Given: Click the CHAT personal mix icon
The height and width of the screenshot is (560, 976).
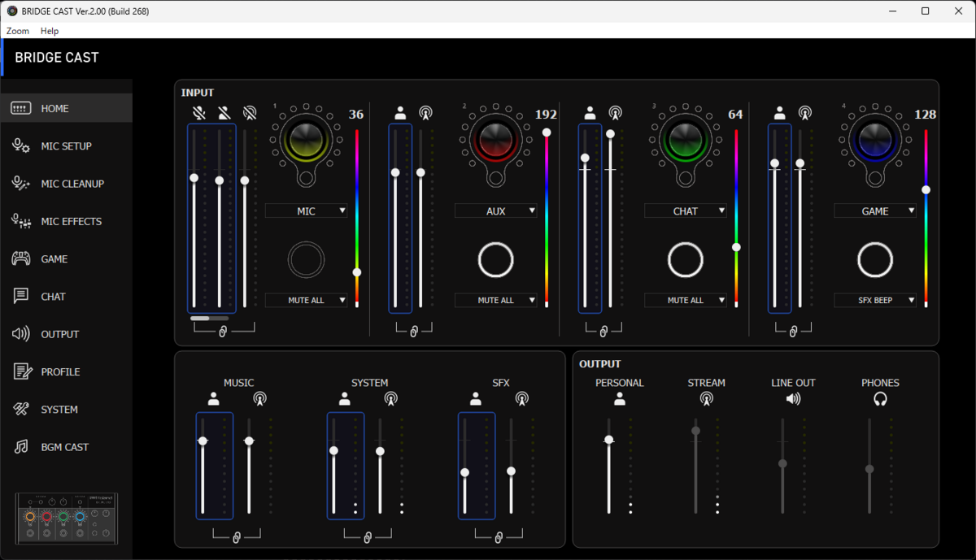Looking at the screenshot, I should click(x=590, y=113).
